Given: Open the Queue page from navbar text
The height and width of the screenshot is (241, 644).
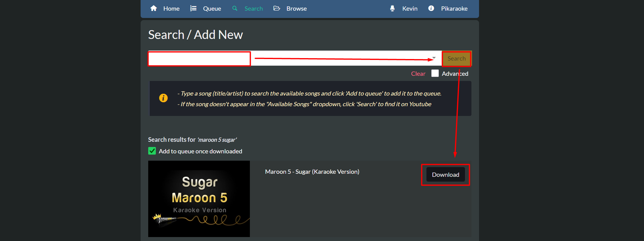Looking at the screenshot, I should tap(212, 9).
